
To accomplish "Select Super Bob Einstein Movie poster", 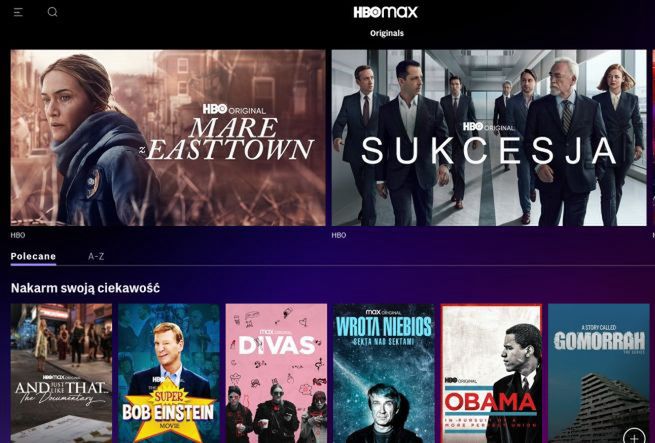I will (169, 373).
